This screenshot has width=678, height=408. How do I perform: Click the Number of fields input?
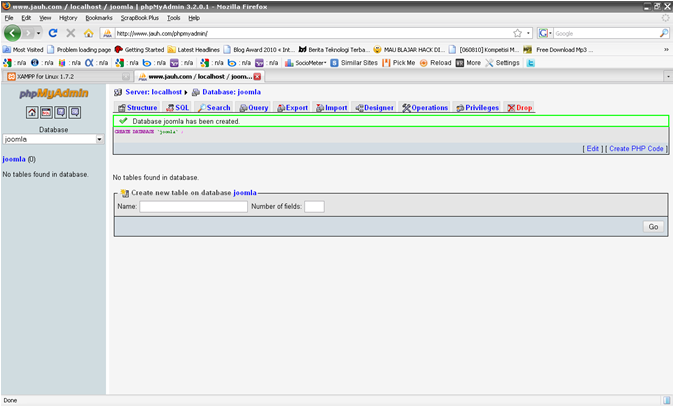pos(314,207)
